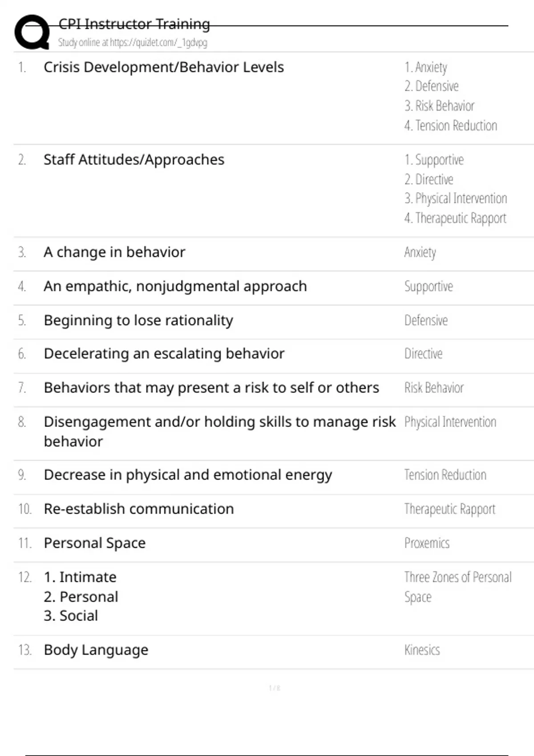Select the Crisis Development/Behavior Levels term
The height and width of the screenshot is (756, 534).
[163, 67]
